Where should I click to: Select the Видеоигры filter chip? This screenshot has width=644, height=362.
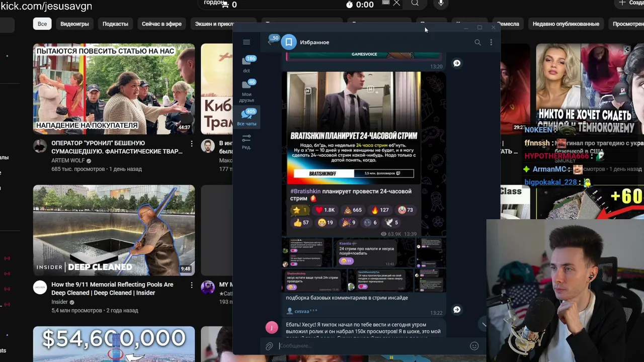(74, 24)
